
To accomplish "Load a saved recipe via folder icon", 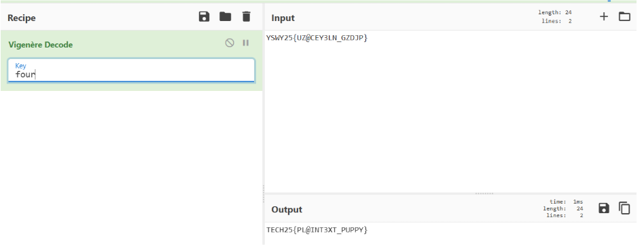I will coord(225,17).
